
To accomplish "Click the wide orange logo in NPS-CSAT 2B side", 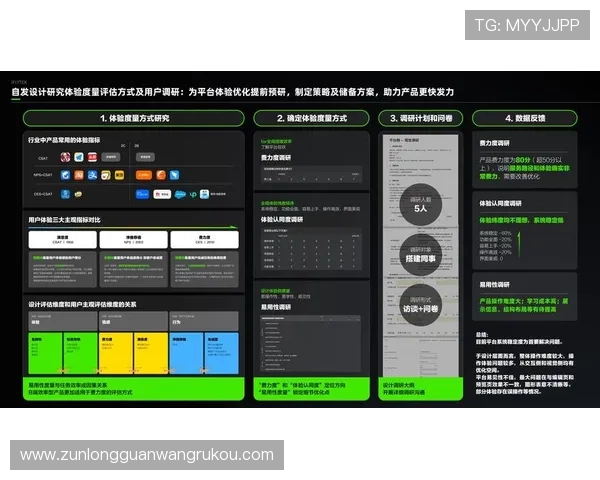I will (x=144, y=175).
